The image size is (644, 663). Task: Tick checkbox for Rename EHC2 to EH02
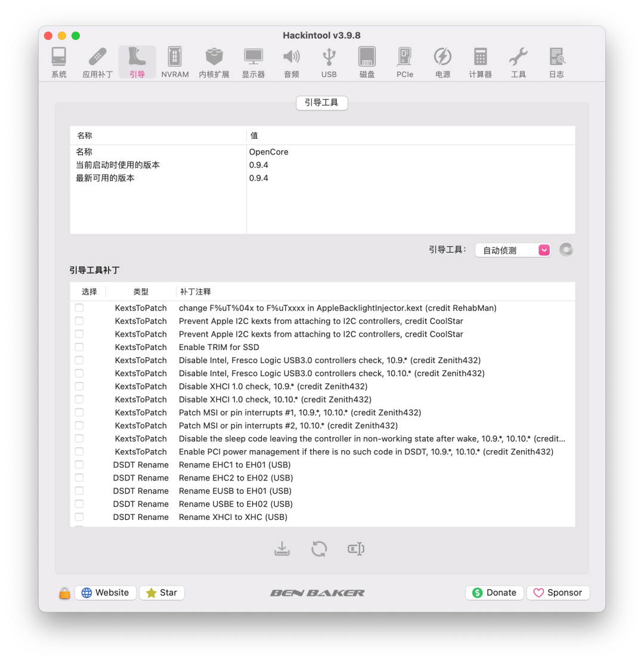79,478
